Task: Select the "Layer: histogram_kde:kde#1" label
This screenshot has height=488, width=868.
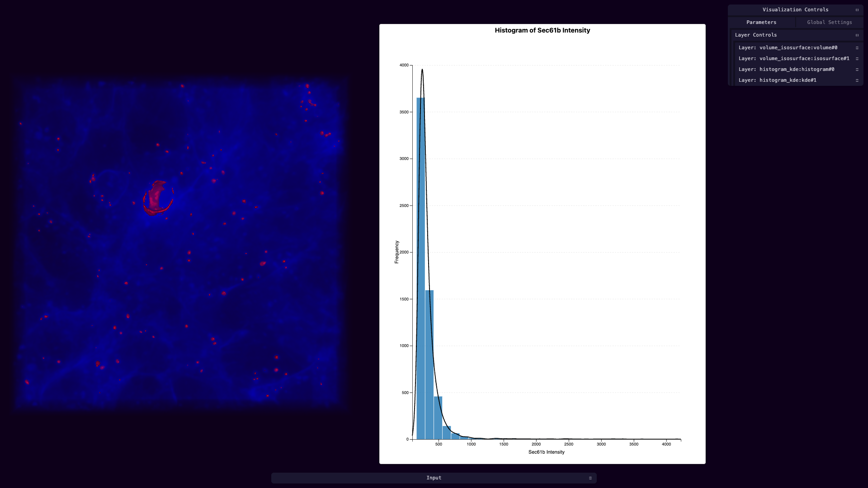Action: (x=777, y=80)
